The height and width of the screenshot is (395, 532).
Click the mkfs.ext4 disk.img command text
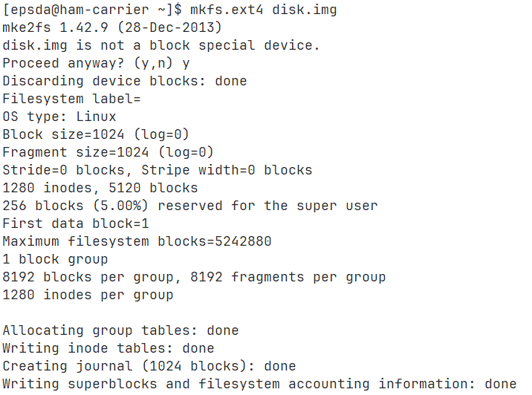coord(263,10)
